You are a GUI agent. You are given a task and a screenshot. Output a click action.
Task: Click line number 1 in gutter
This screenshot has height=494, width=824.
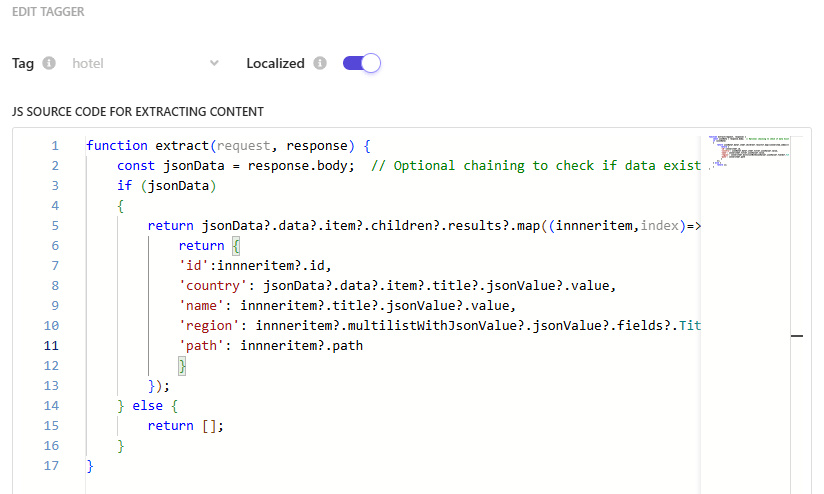coord(54,145)
